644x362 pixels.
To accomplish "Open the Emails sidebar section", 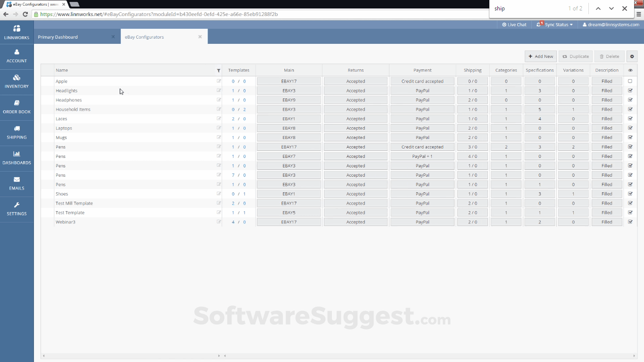I will pos(17,183).
